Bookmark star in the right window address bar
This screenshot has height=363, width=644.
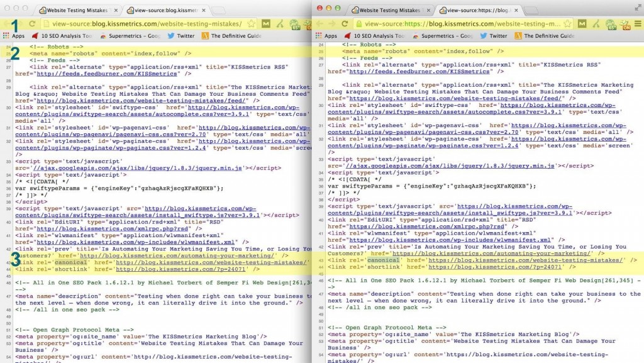[567, 24]
